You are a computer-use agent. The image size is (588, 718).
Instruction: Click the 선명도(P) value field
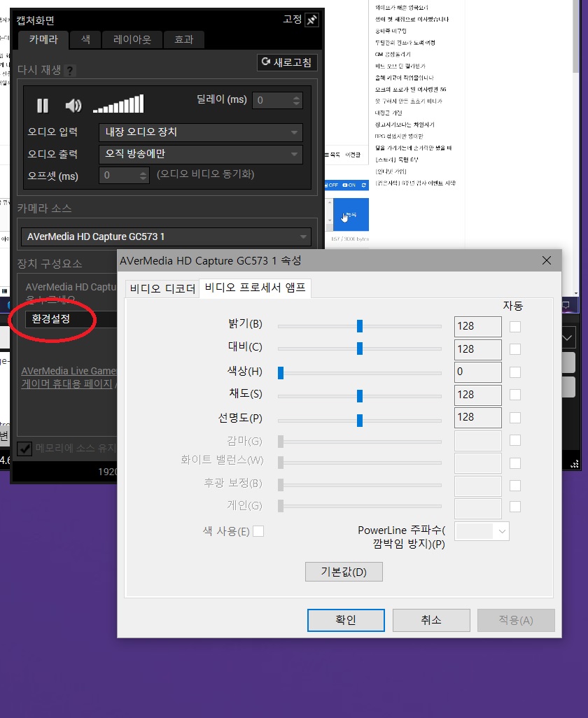pos(477,418)
